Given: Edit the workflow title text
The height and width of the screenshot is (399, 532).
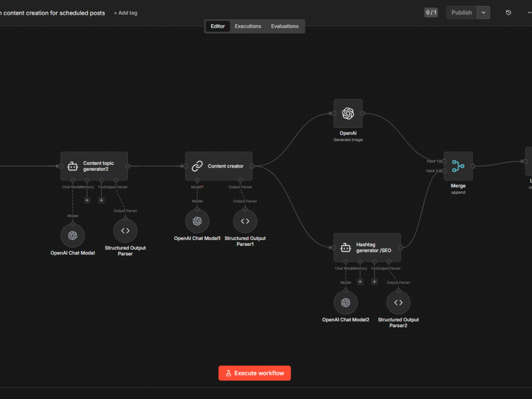Looking at the screenshot, I should pyautogui.click(x=53, y=13).
